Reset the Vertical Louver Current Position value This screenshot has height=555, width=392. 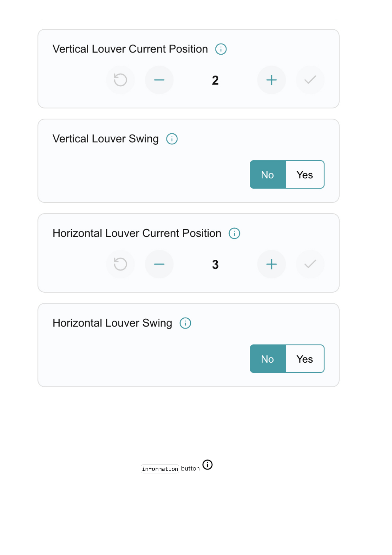pos(120,80)
